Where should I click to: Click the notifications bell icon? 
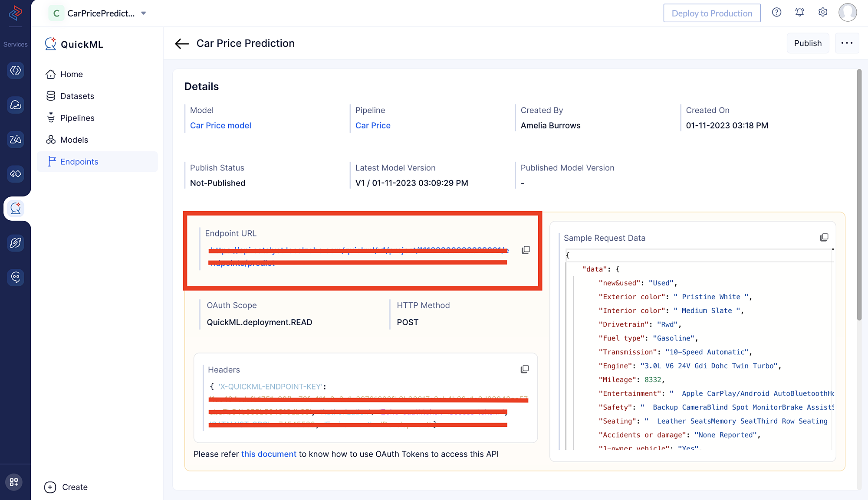(799, 13)
